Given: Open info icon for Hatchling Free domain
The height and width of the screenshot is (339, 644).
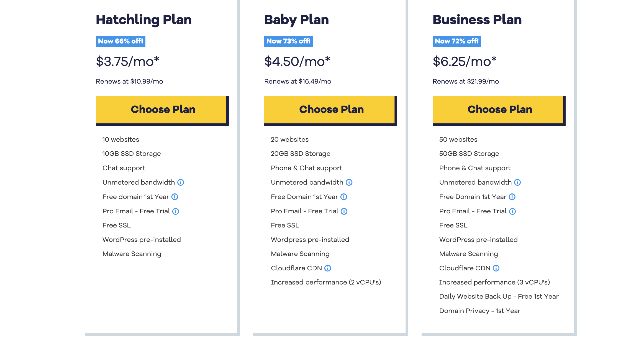Looking at the screenshot, I should pyautogui.click(x=175, y=197).
